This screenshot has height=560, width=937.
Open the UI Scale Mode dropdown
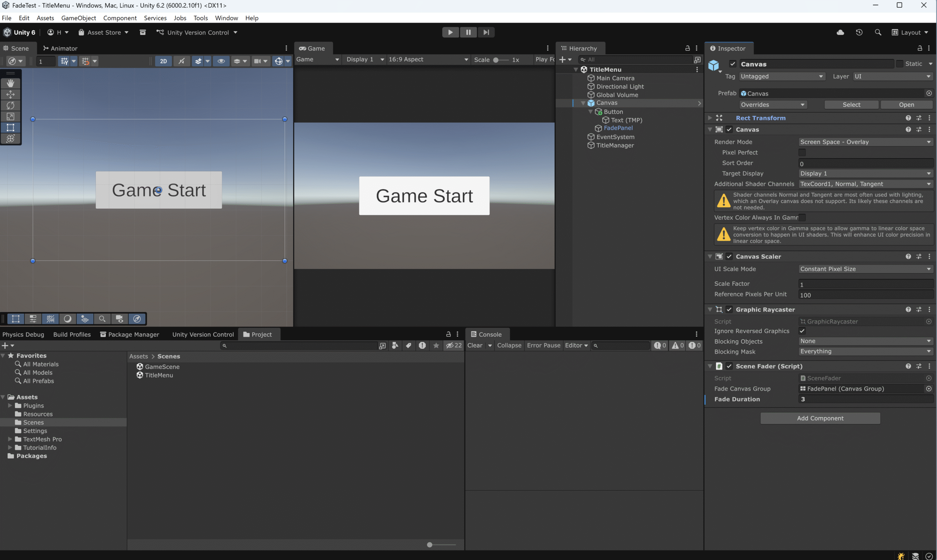coord(865,269)
